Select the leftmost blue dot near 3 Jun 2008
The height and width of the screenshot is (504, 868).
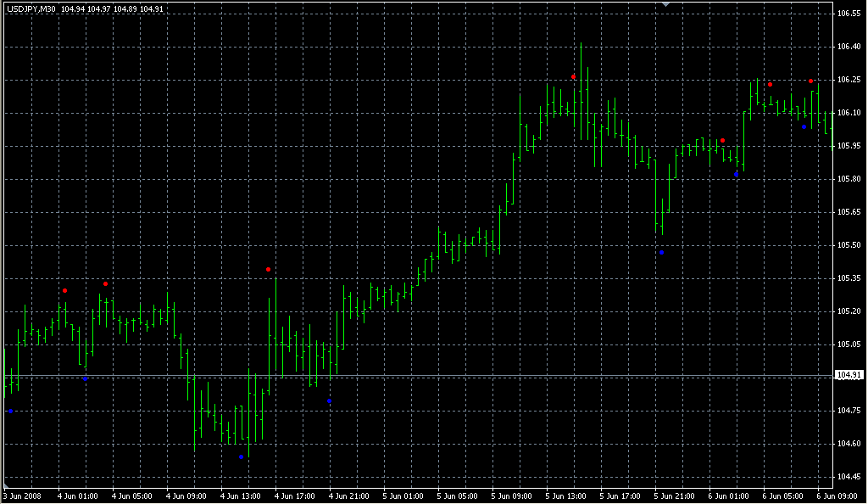[10, 412]
